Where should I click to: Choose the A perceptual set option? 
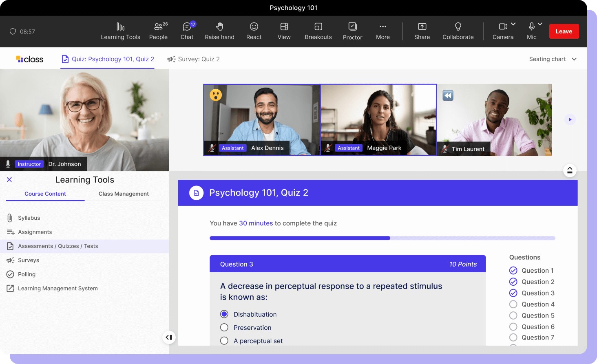(x=224, y=341)
